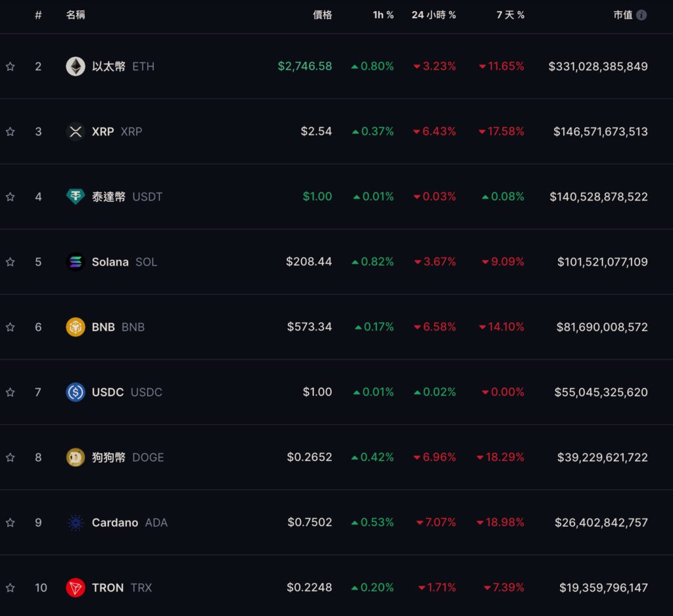673x616 pixels.
Task: Sort by the 1h % column header
Action: pos(383,15)
